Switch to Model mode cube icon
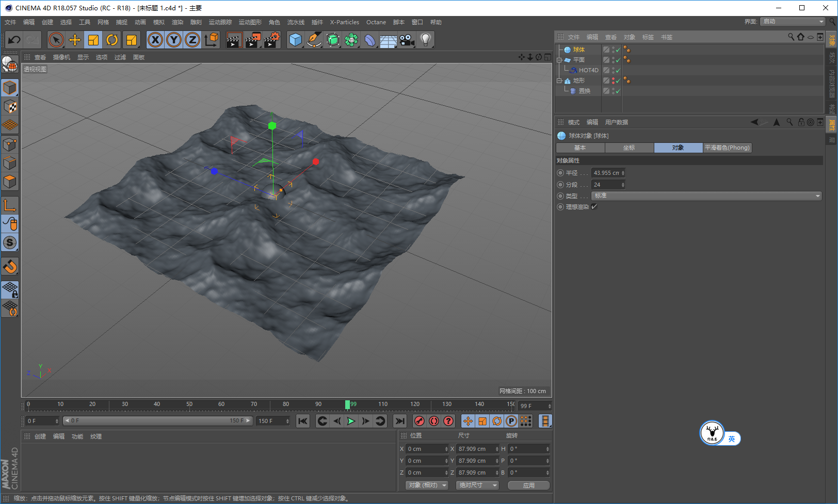 pyautogui.click(x=10, y=88)
